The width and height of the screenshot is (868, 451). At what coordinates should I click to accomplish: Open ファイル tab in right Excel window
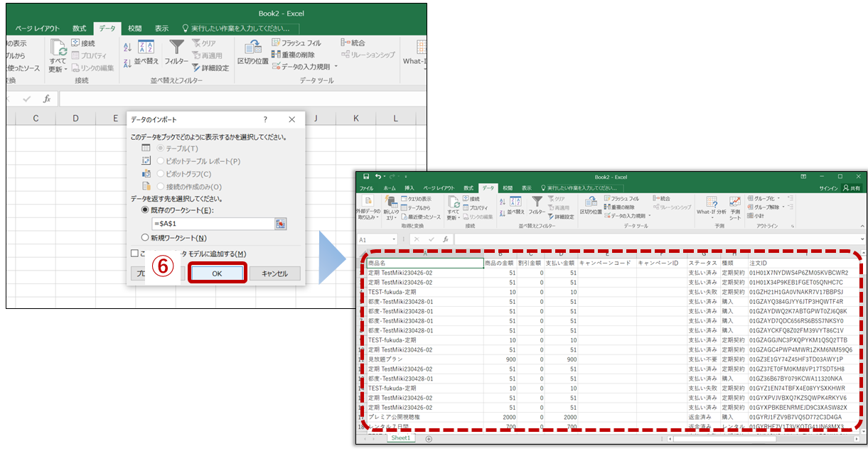click(366, 188)
